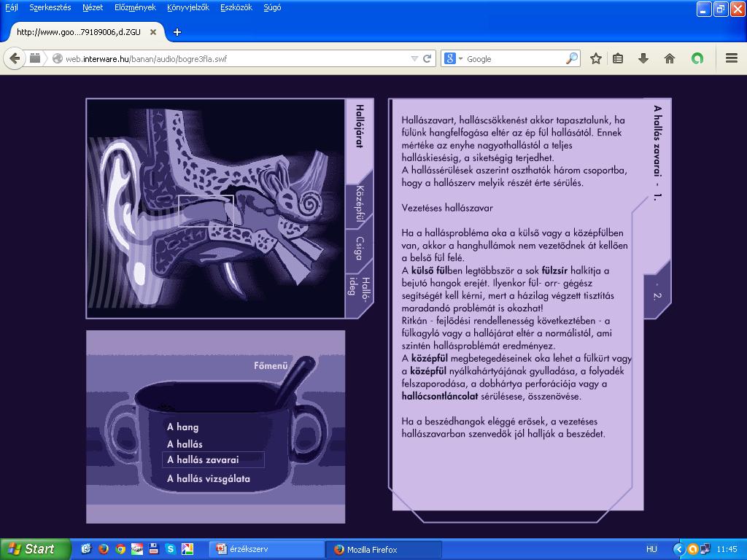Open the Firefox hamburger menu

[x=732, y=58]
